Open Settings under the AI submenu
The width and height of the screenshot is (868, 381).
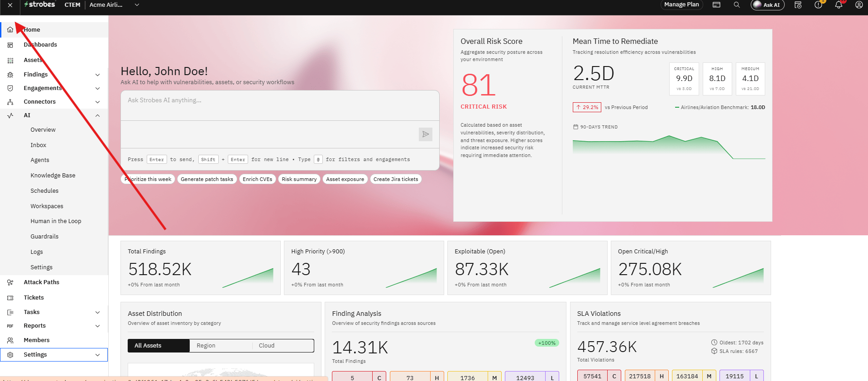(x=42, y=267)
